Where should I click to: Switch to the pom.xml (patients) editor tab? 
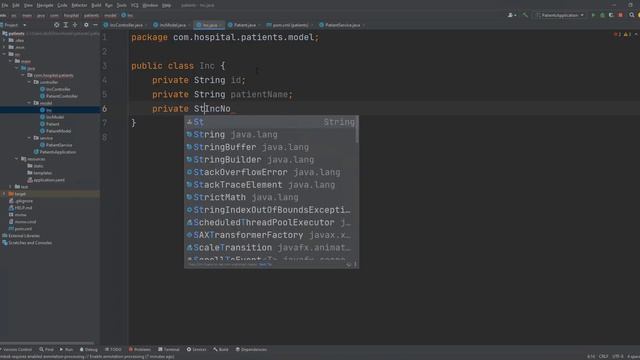289,25
